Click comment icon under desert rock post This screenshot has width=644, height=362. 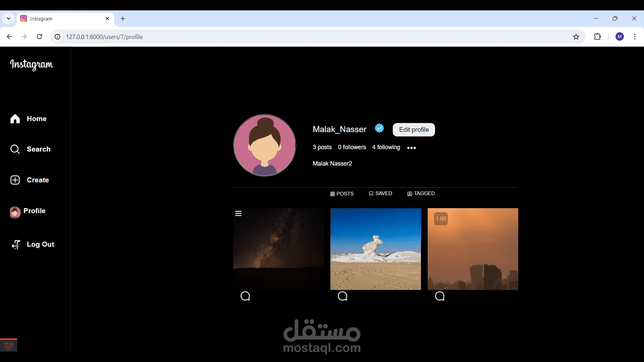tap(342, 296)
